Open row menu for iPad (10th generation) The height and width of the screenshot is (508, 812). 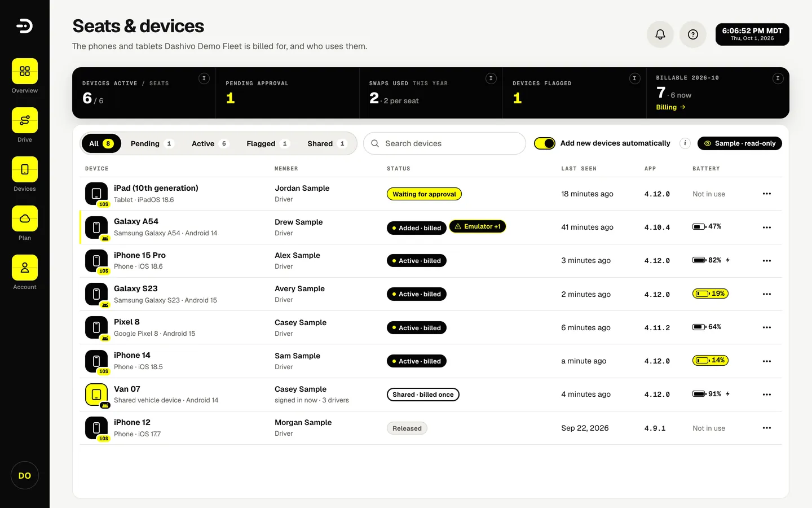click(x=767, y=194)
